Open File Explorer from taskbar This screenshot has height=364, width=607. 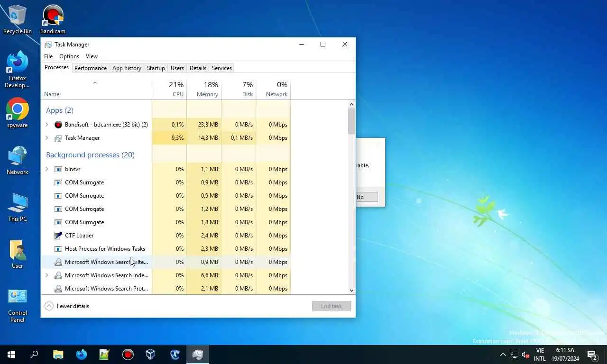click(58, 355)
